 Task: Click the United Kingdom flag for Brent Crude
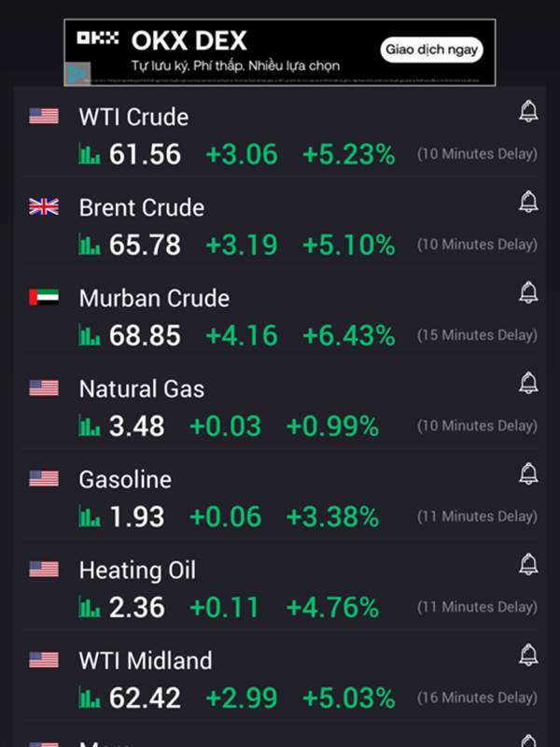tap(44, 206)
